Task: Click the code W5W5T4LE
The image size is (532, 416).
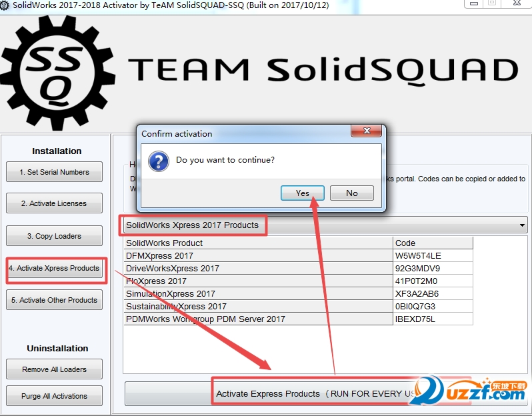Action: pos(418,255)
